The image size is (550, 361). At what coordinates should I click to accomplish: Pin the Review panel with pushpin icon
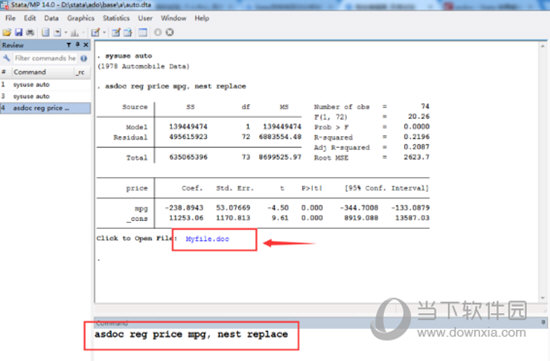click(78, 45)
